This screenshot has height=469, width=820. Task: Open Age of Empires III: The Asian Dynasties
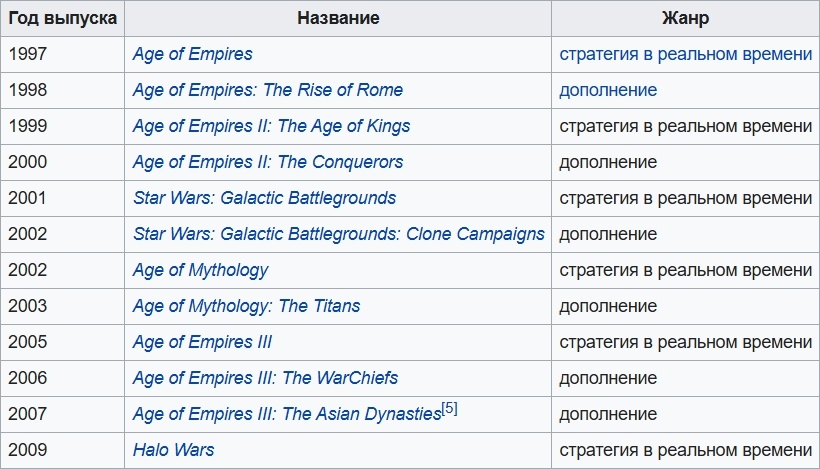pos(286,414)
